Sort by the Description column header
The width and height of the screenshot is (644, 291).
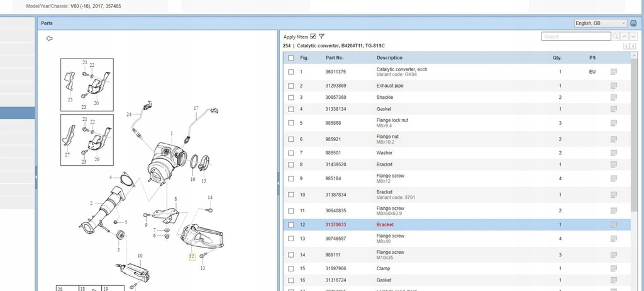(x=389, y=58)
